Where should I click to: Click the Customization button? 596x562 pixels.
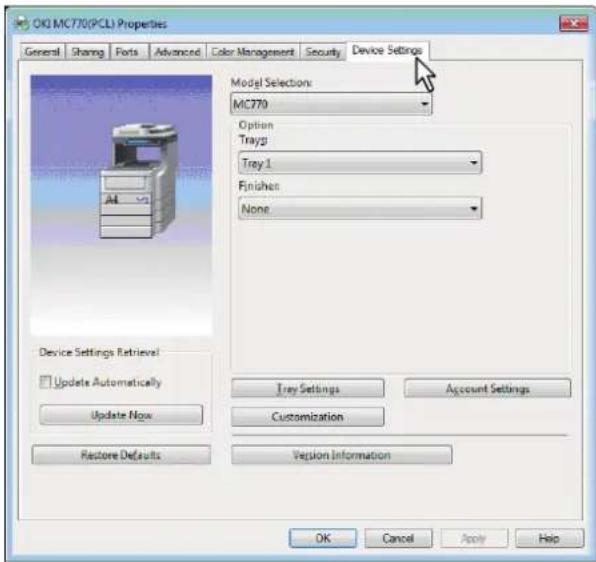click(308, 417)
